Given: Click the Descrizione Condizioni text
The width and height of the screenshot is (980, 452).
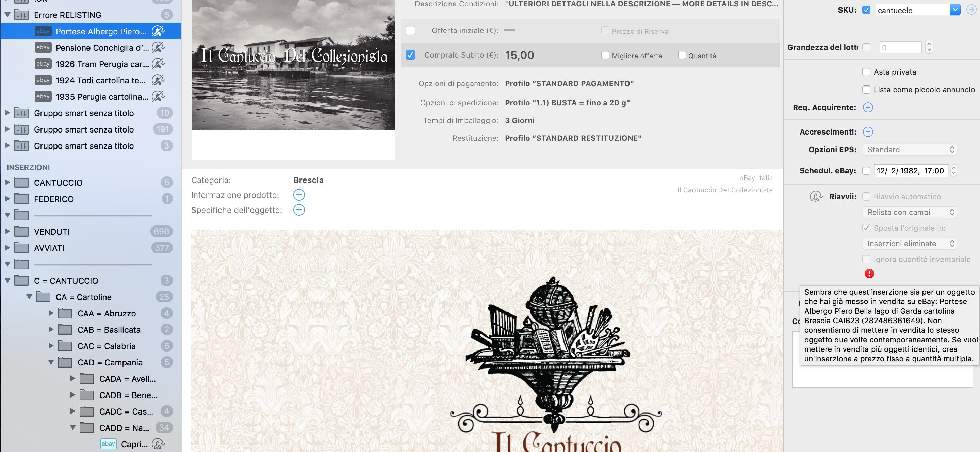Looking at the screenshot, I should (x=641, y=4).
